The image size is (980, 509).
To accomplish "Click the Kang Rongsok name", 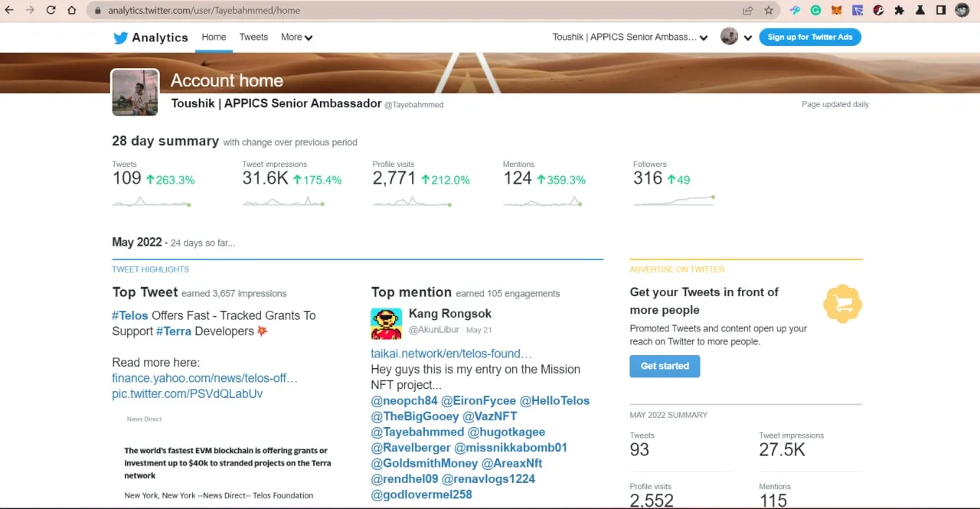I will (x=450, y=314).
